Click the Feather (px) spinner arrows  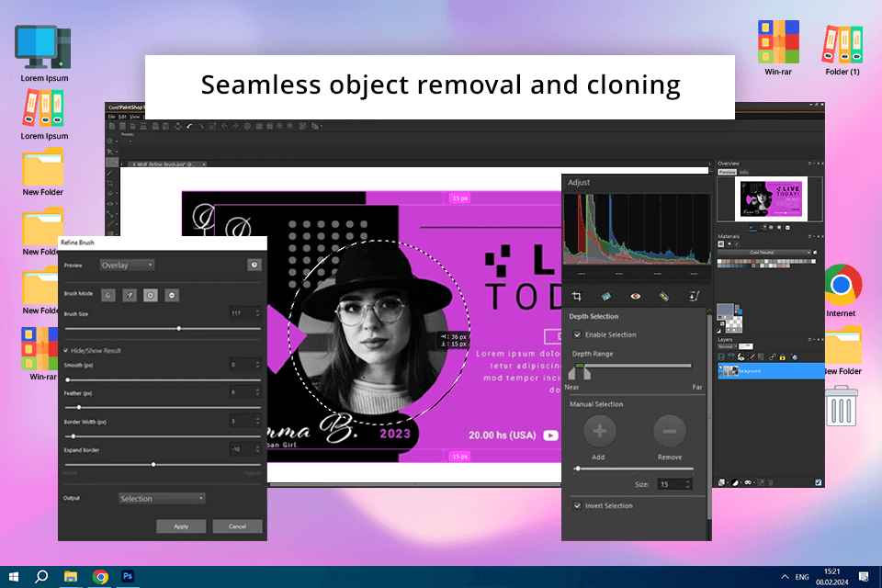[257, 392]
